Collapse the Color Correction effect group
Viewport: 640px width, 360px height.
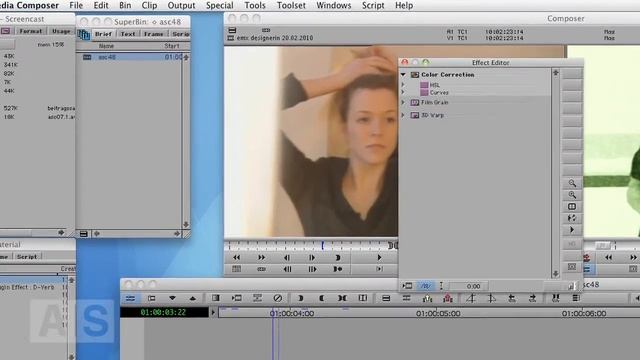tap(403, 75)
